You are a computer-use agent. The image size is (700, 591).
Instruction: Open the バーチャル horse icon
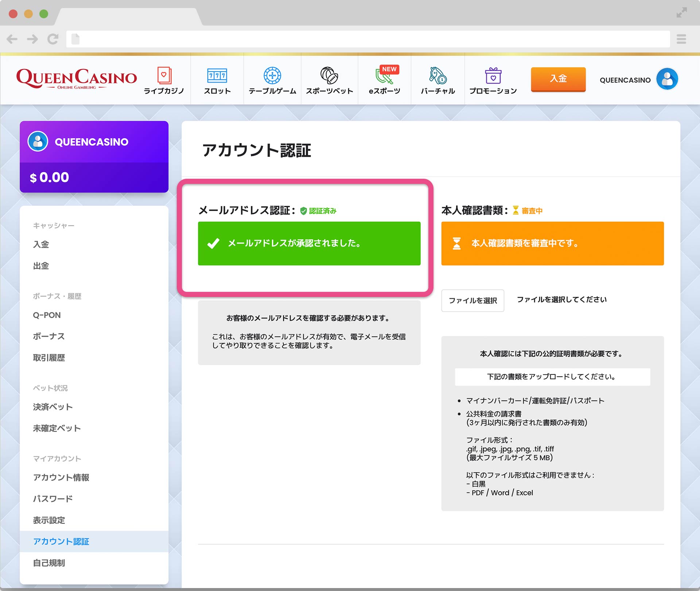(x=438, y=76)
